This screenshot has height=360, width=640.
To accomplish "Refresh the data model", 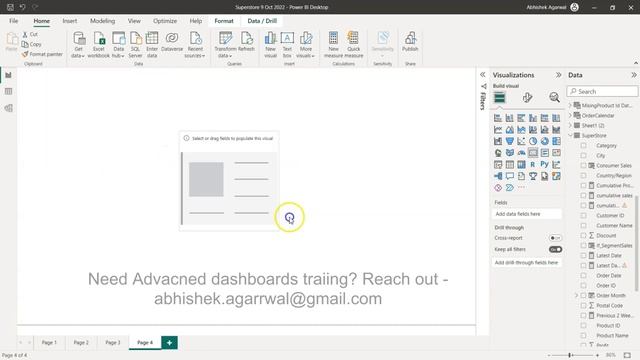I will click(246, 42).
